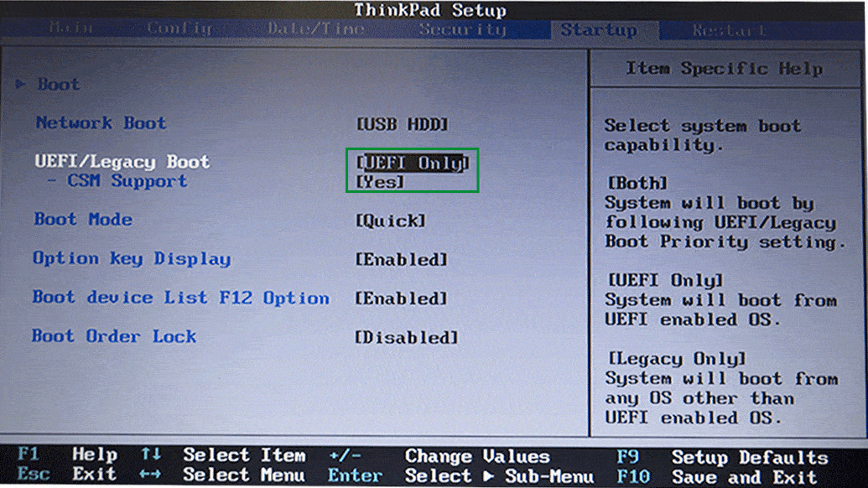This screenshot has height=488, width=868.
Task: Click the F10 Save and Exit hint
Action: tap(717, 477)
